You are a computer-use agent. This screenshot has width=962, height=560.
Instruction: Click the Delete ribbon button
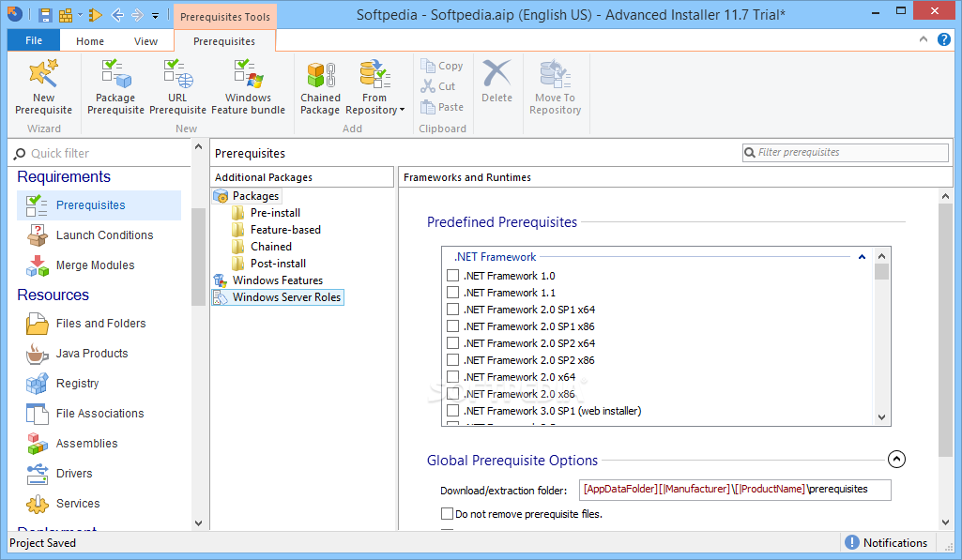click(x=496, y=81)
